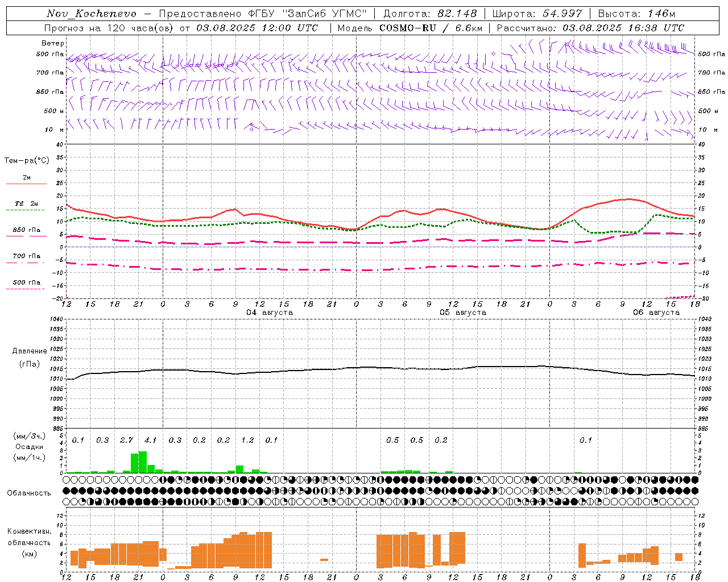Click the "04 августа" date label
Screen dimensions: 728x582
click(270, 313)
